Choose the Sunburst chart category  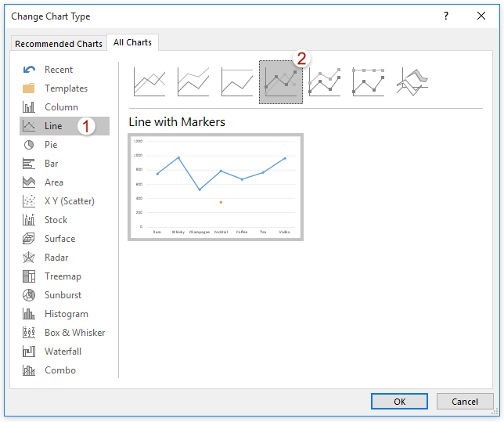[x=63, y=295]
